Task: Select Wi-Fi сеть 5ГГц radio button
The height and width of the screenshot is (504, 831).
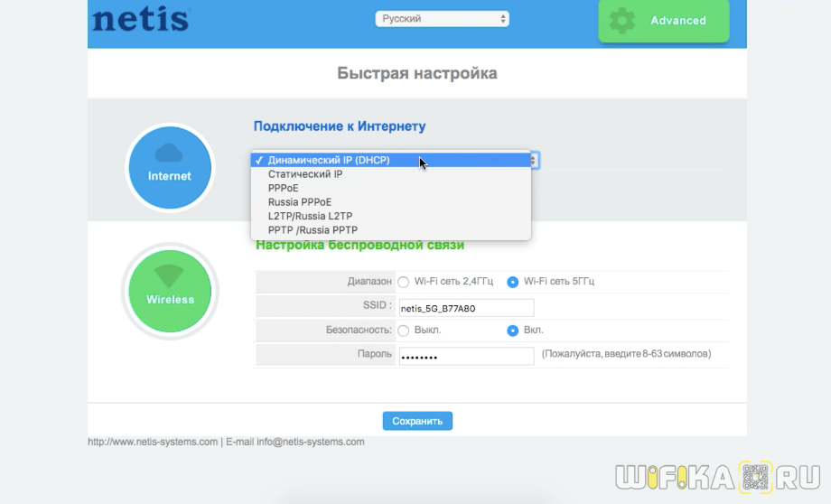Action: pos(513,282)
